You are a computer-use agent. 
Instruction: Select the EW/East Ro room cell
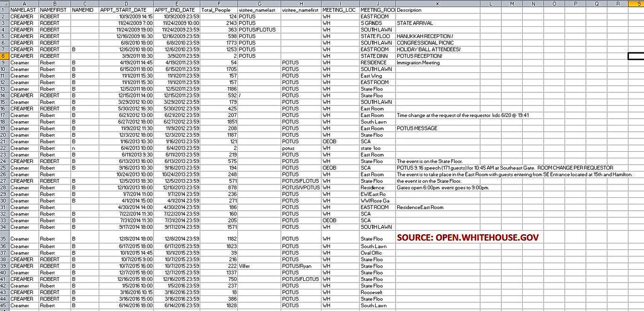tap(377, 194)
